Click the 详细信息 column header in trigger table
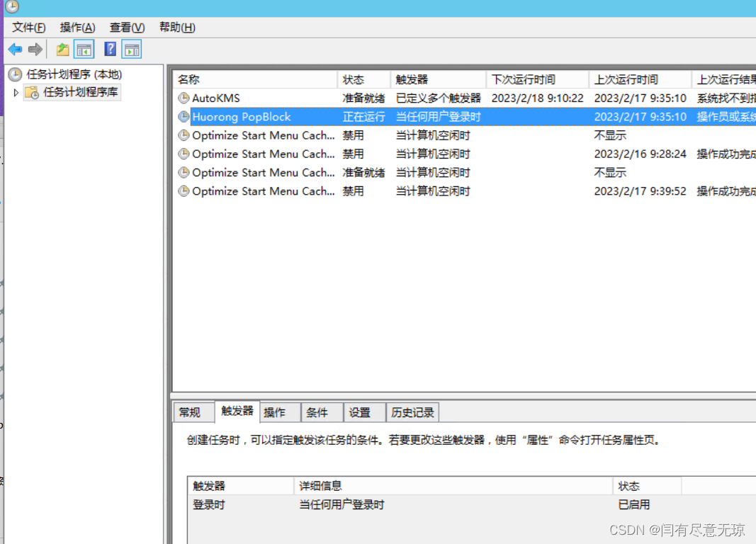 pyautogui.click(x=453, y=486)
